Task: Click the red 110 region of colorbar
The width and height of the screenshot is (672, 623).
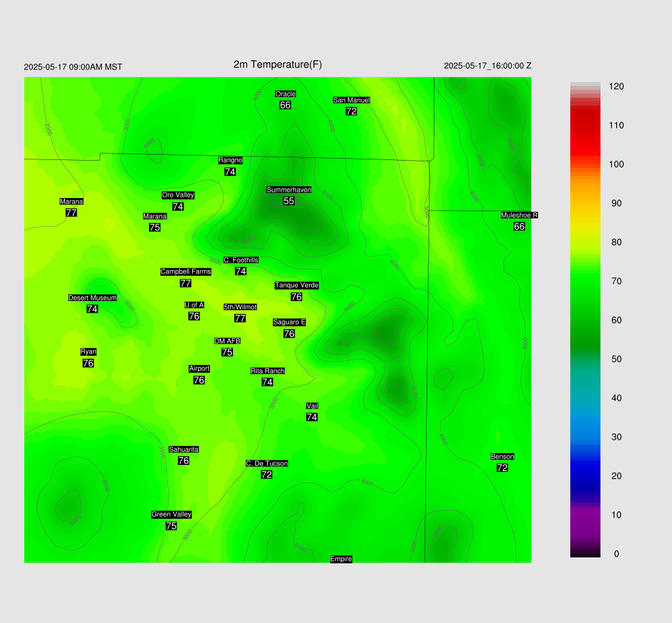Action: (585, 125)
